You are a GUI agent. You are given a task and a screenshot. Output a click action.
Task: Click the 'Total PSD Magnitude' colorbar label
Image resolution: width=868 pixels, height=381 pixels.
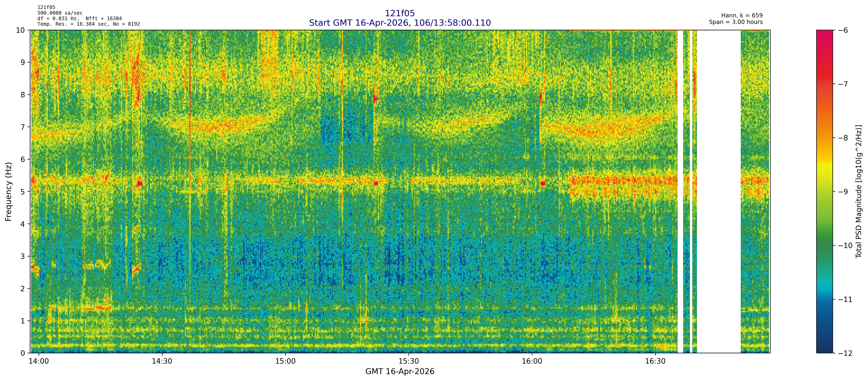pyautogui.click(x=859, y=192)
